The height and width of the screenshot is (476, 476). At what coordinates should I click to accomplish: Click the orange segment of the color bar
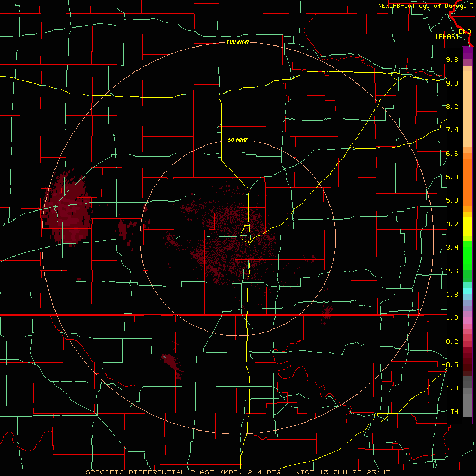pos(467,182)
